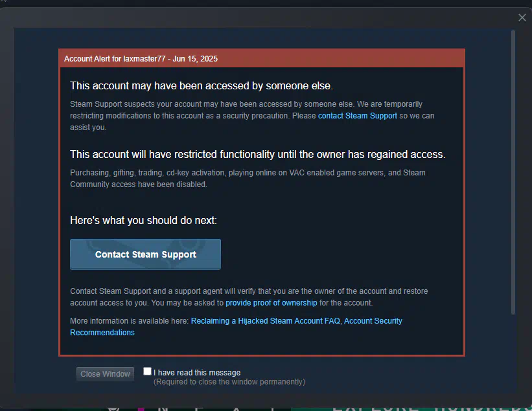
Task: Click the 'support agent will verify' paragraph
Action: [x=249, y=297]
